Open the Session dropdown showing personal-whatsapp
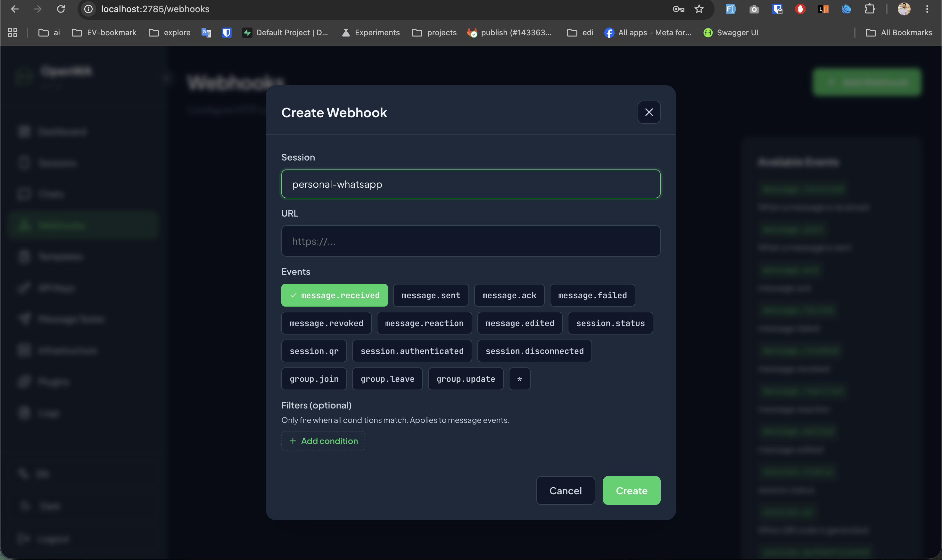Screen dimensions: 942x560 (471, 184)
